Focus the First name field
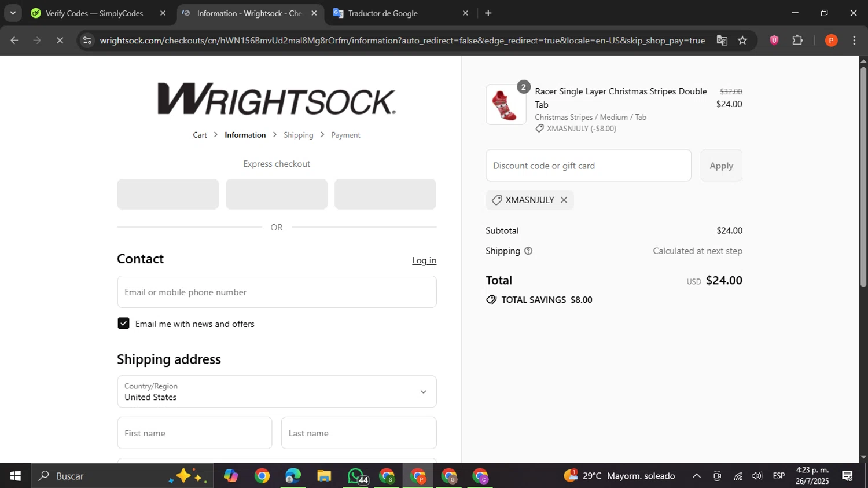This screenshot has height=488, width=868. (194, 433)
